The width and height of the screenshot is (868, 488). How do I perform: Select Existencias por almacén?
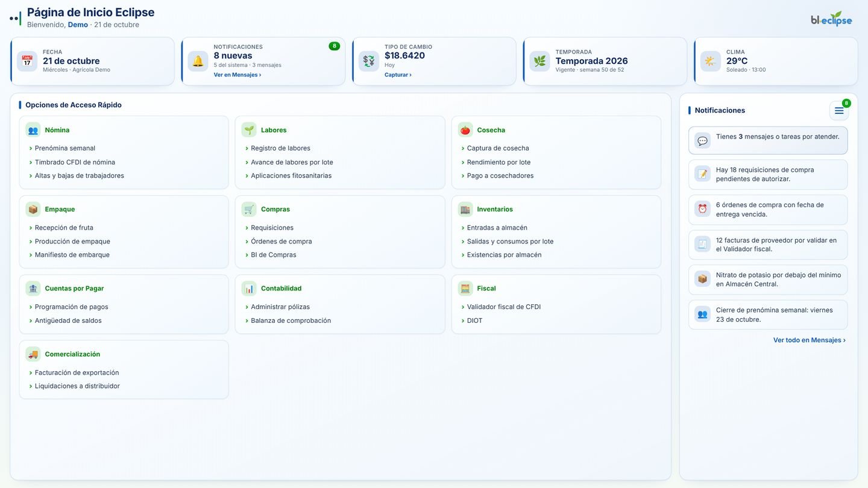point(504,255)
